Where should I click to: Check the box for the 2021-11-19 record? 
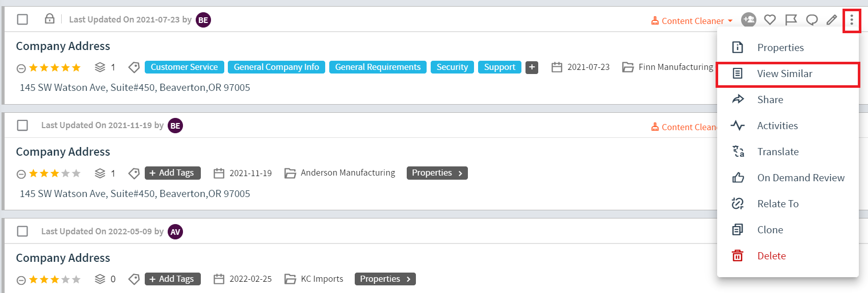point(22,125)
